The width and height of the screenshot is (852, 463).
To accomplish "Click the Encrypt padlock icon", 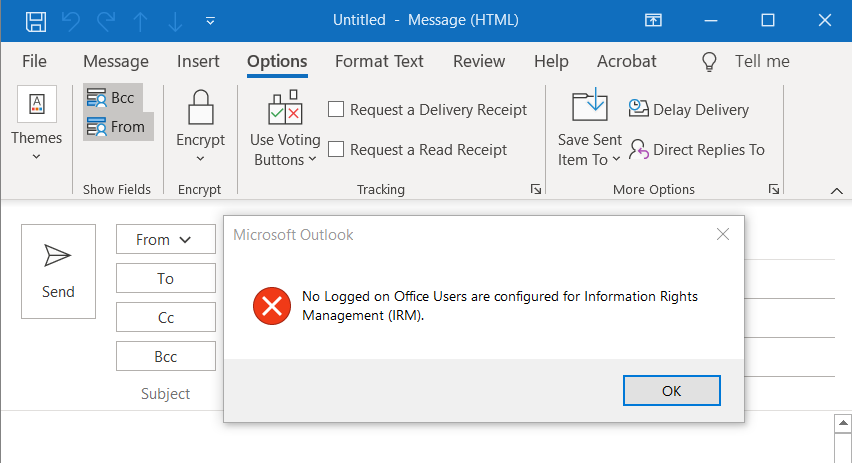I will click(x=201, y=108).
